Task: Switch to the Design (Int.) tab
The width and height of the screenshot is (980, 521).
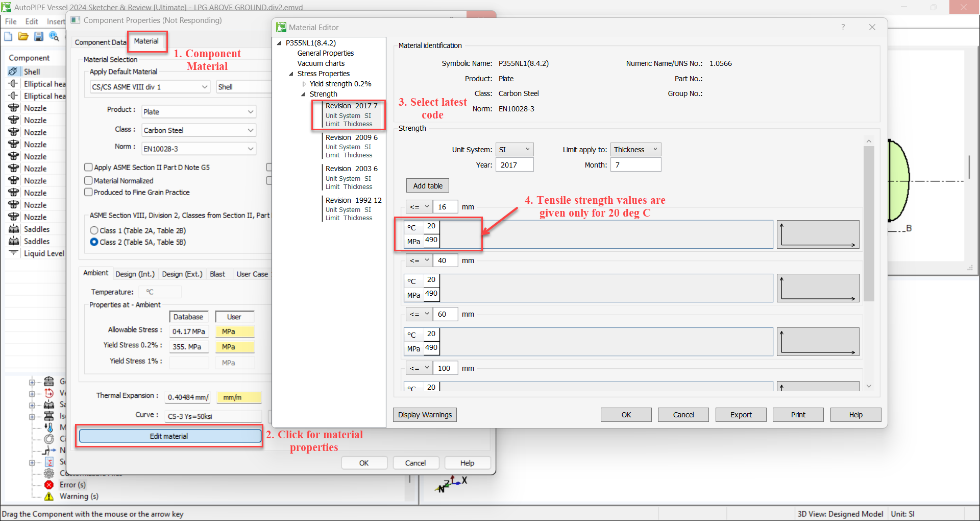Action: point(135,274)
